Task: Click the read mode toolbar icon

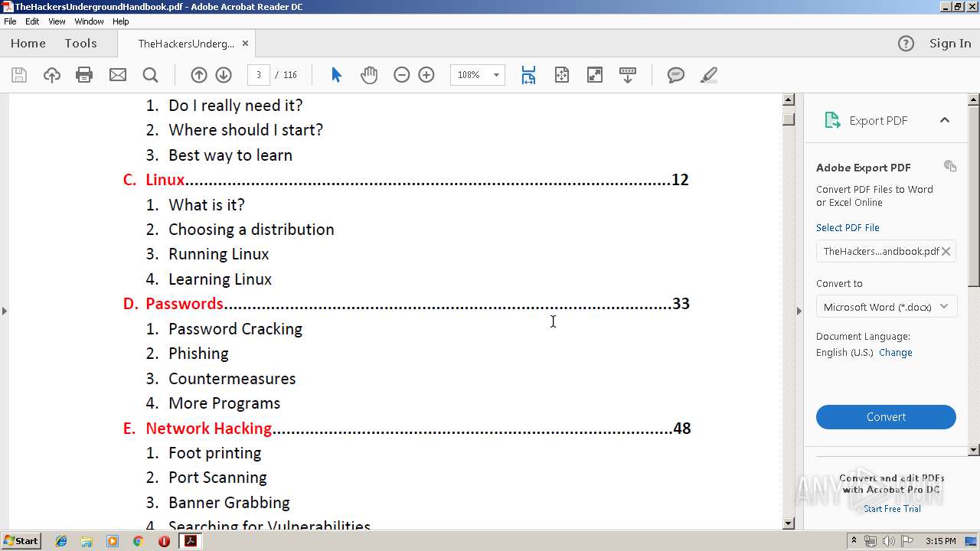Action: point(628,75)
